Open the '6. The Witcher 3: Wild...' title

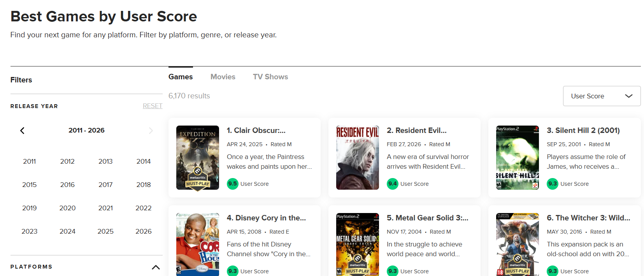(588, 218)
